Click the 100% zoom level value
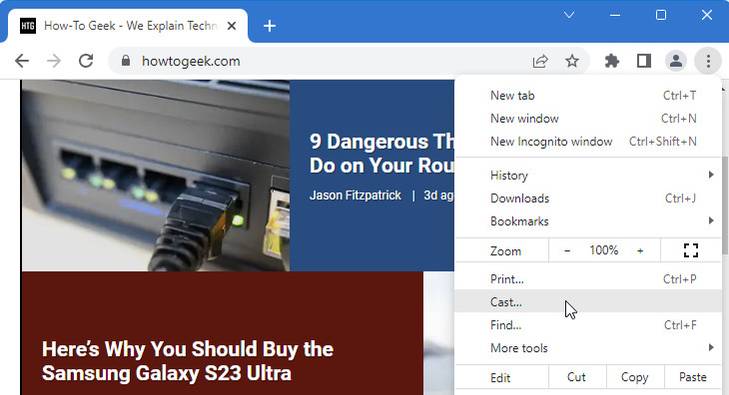Viewport: 729px width, 395px height. click(604, 250)
